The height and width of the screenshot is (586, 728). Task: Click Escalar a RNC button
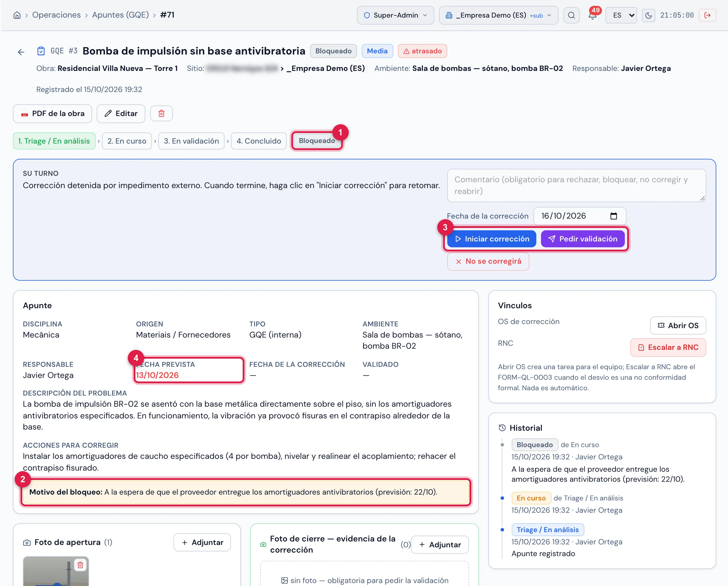point(668,347)
